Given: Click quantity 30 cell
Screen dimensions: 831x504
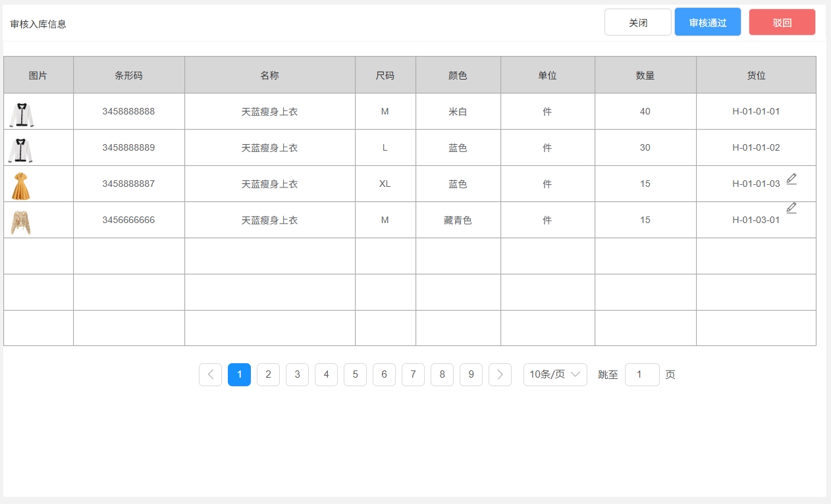Looking at the screenshot, I should [x=645, y=147].
